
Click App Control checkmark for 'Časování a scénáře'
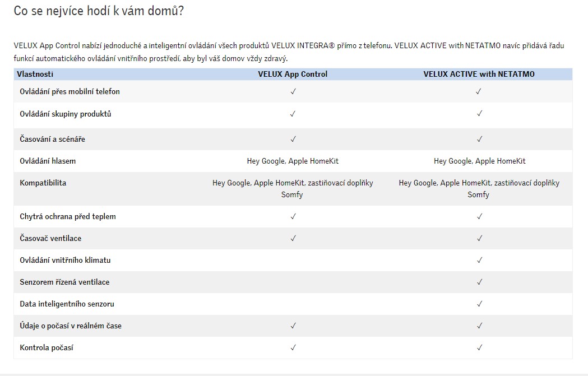click(293, 139)
